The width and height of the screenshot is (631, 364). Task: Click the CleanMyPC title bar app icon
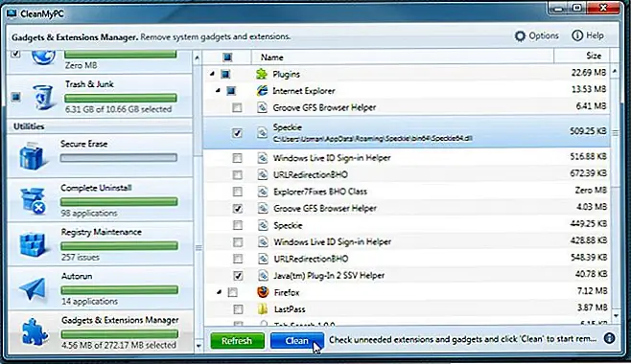coord(12,13)
